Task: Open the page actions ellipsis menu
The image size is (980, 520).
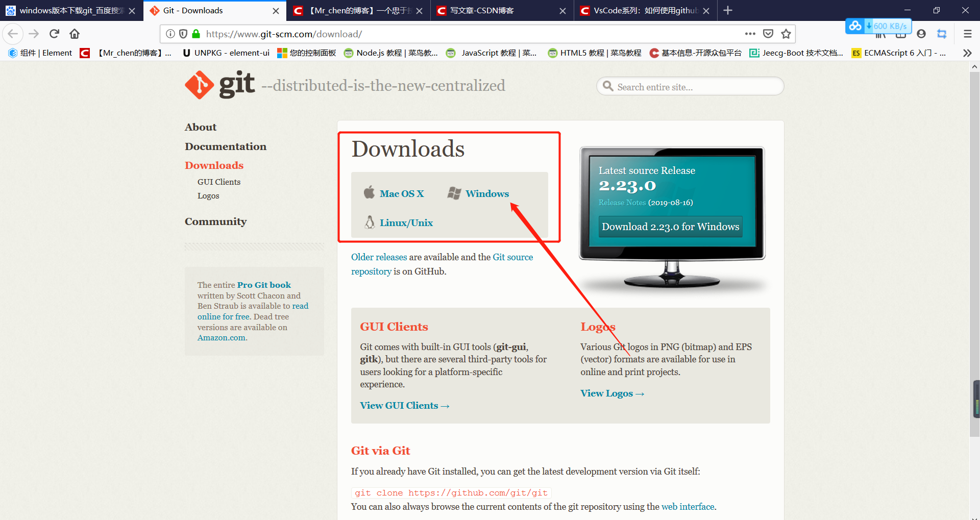Action: (x=749, y=34)
